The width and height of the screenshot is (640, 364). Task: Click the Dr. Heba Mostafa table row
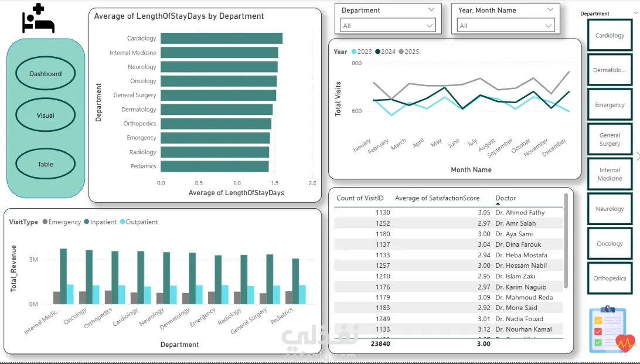(448, 255)
